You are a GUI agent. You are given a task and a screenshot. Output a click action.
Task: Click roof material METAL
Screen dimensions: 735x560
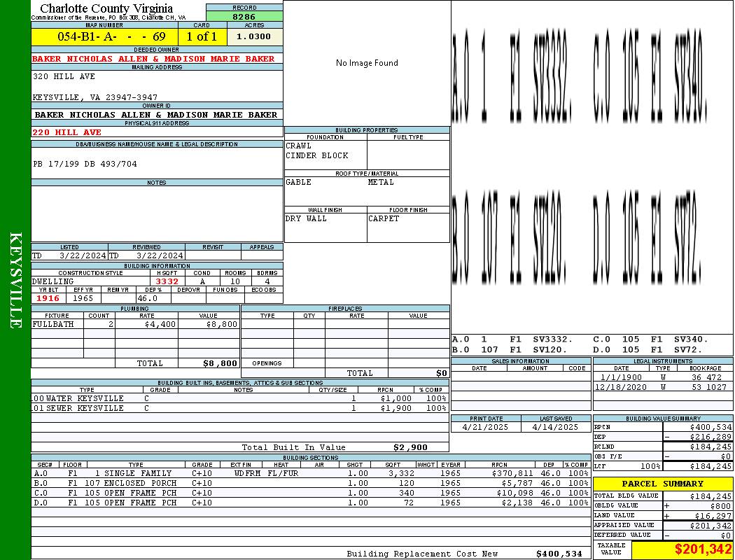[x=381, y=182]
